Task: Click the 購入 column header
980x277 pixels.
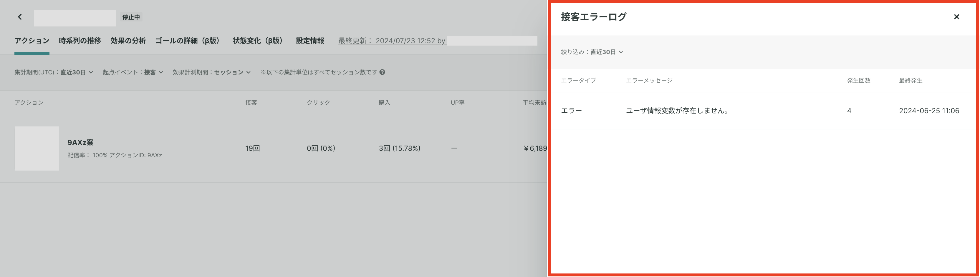Action: 384,103
